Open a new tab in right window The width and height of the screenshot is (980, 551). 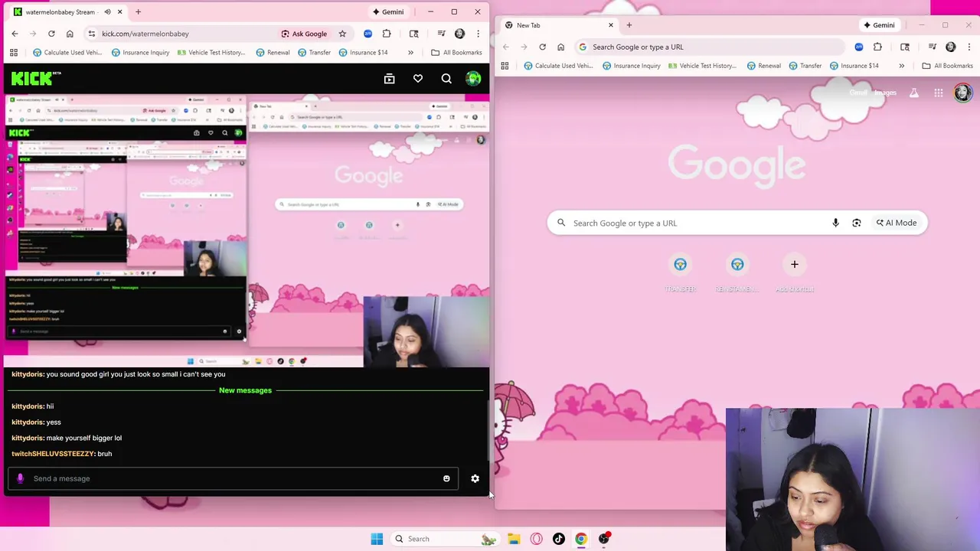[x=629, y=25]
